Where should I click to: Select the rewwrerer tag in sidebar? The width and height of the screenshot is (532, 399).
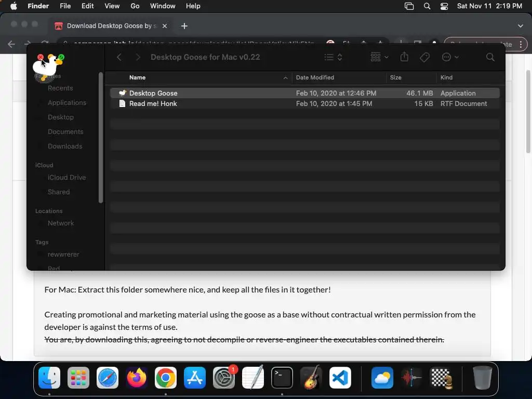(63, 255)
